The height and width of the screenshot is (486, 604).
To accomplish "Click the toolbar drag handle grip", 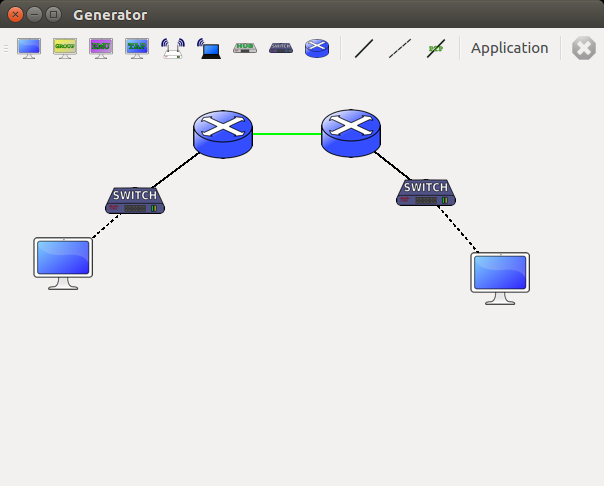I will pyautogui.click(x=6, y=48).
